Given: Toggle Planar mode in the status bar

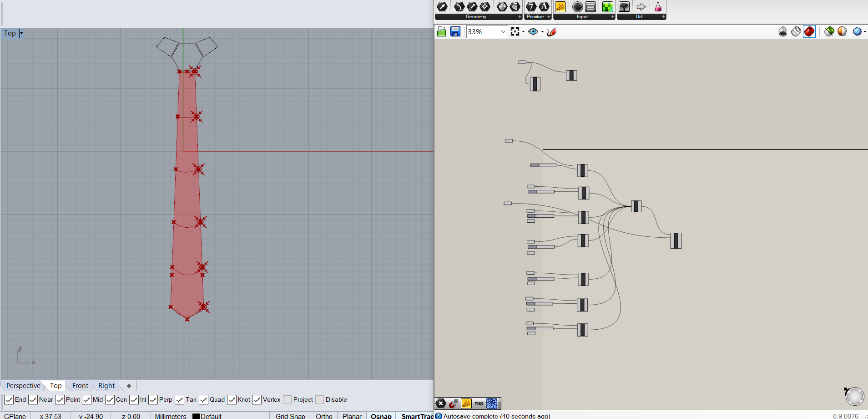Looking at the screenshot, I should (352, 416).
